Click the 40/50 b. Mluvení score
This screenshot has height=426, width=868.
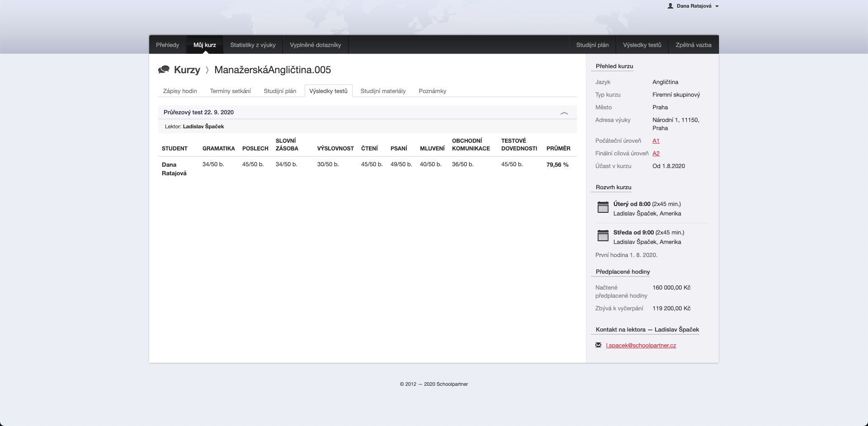coord(430,164)
